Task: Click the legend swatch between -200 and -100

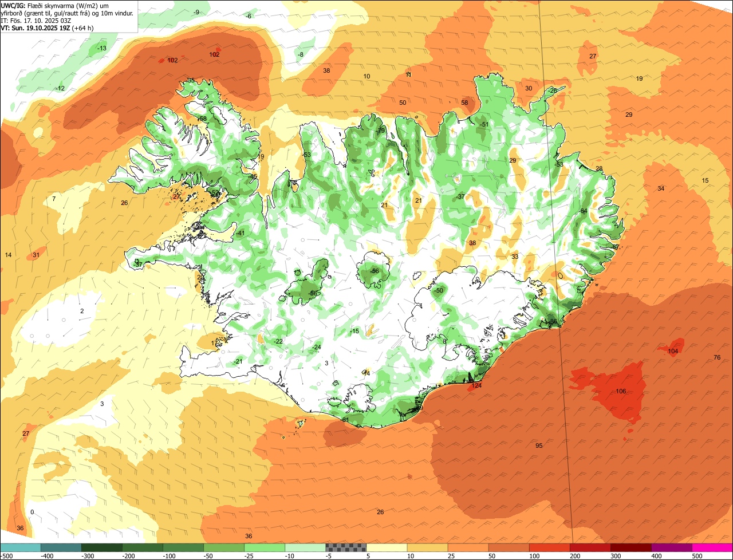Action: click(143, 547)
